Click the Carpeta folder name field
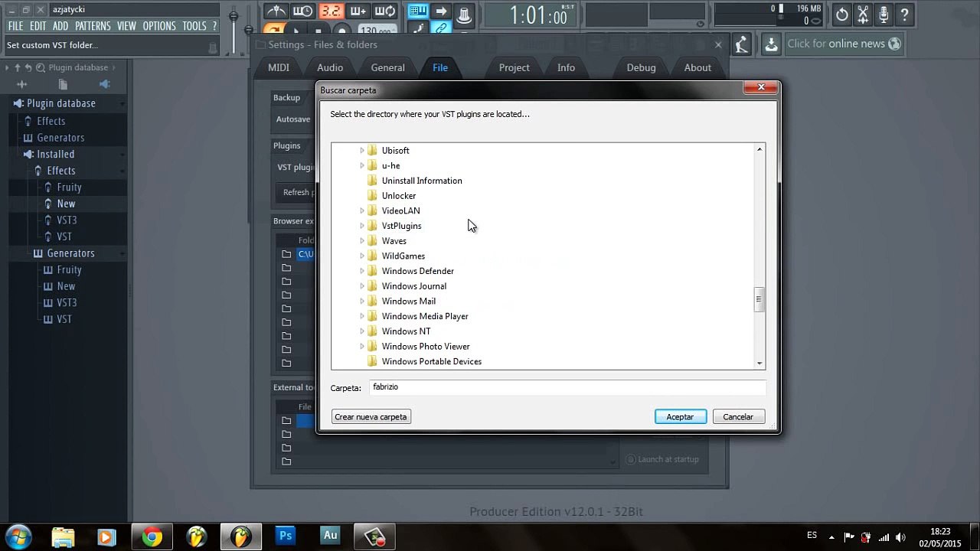This screenshot has width=980, height=551. pos(567,387)
